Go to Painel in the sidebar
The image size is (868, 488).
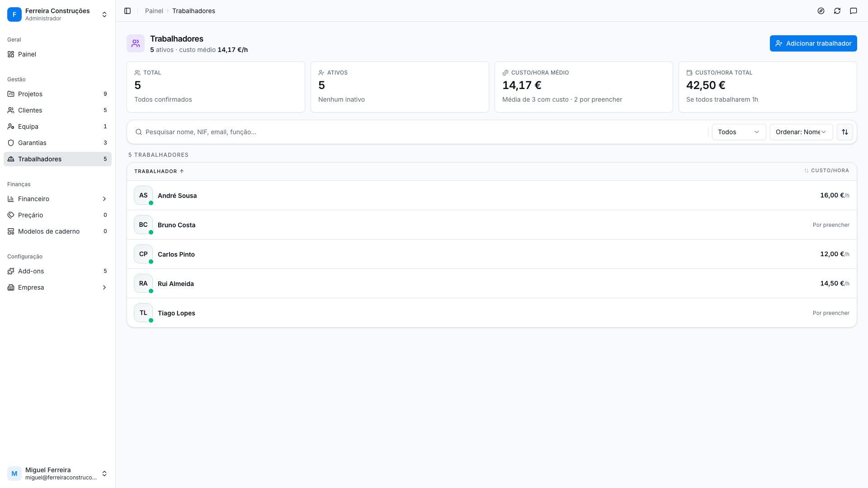[57, 54]
